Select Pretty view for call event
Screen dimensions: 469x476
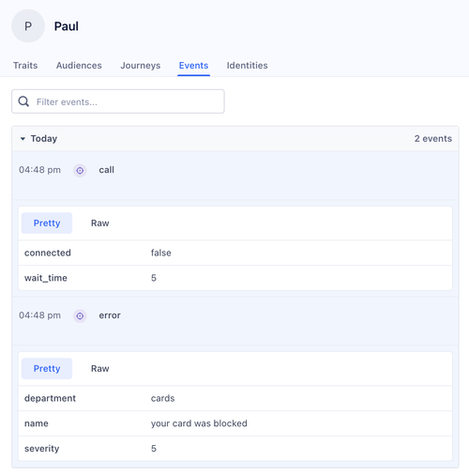click(x=47, y=223)
